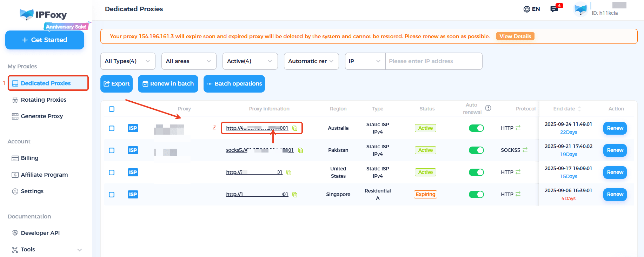Copy Singapore proxy info icon

point(295,195)
